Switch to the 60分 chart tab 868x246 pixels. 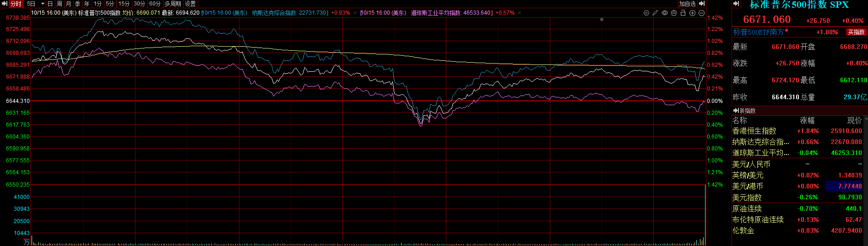(155, 4)
